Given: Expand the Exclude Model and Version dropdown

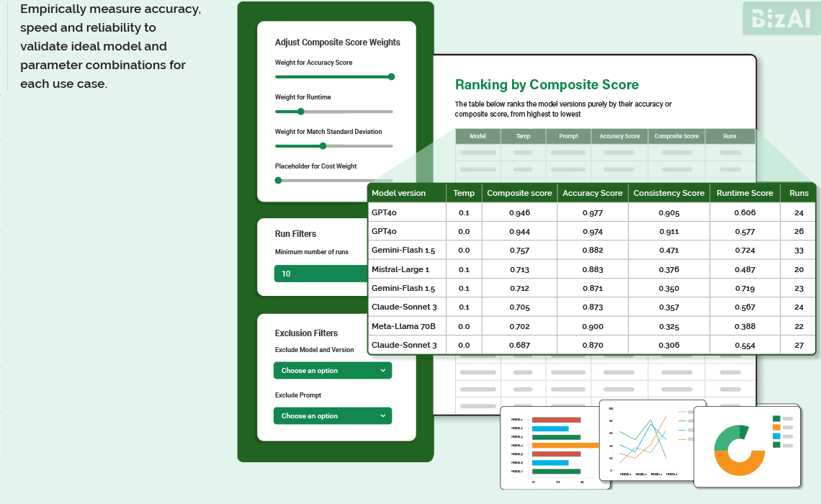Looking at the screenshot, I should coord(333,371).
